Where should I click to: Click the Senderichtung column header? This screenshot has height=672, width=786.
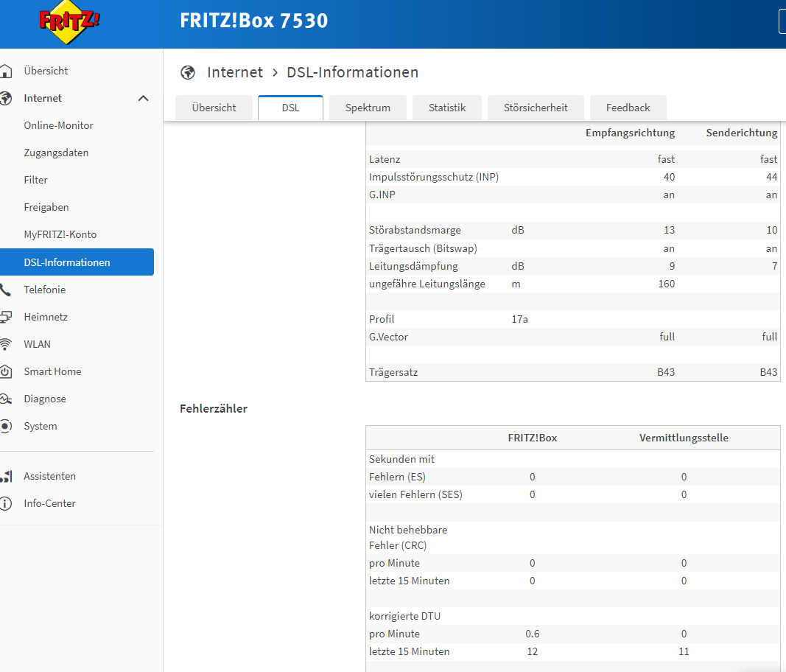click(x=741, y=133)
